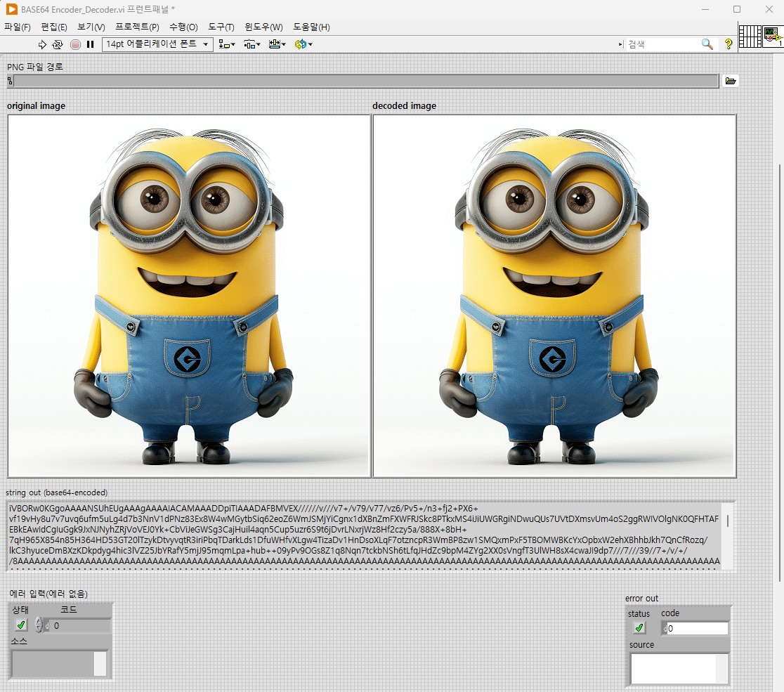Click the VI icon in top-right corner
The height and width of the screenshot is (692, 784).
point(773,37)
